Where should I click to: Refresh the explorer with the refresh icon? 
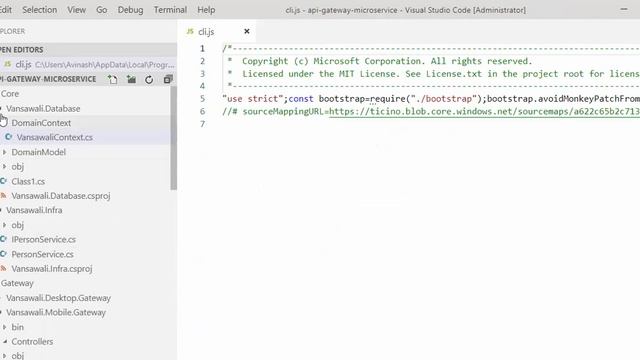click(149, 80)
